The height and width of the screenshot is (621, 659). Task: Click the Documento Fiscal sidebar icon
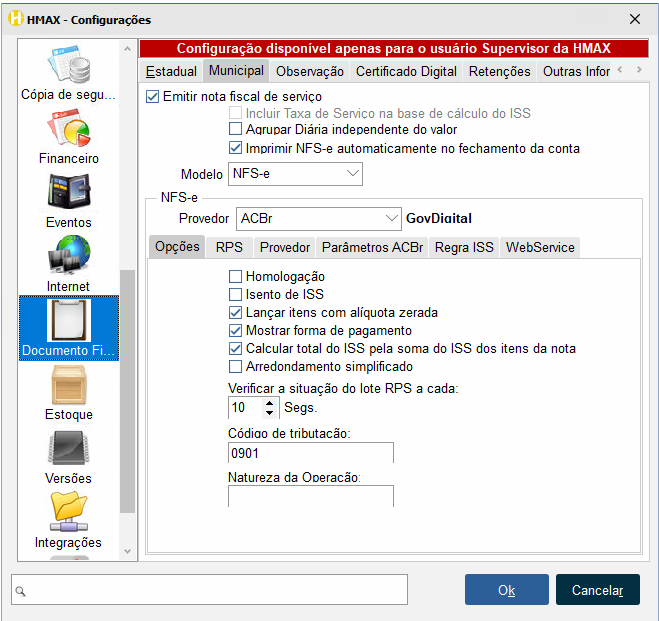[68, 322]
